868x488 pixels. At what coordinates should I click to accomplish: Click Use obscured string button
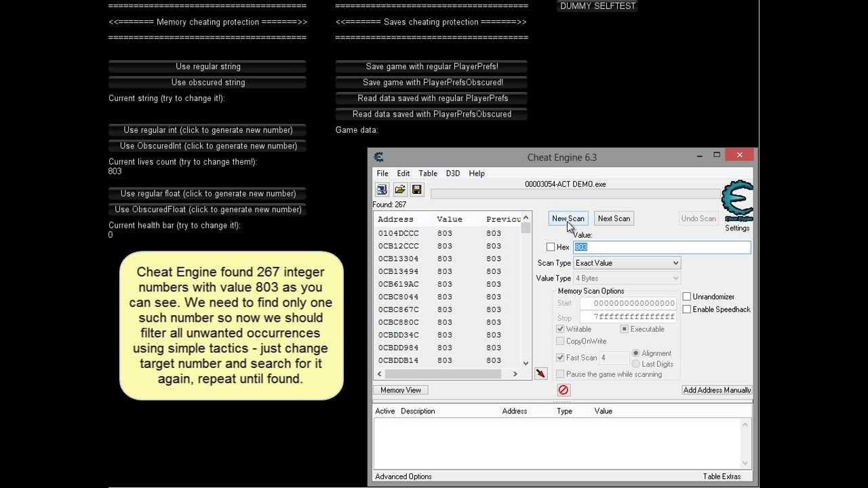pyautogui.click(x=208, y=82)
